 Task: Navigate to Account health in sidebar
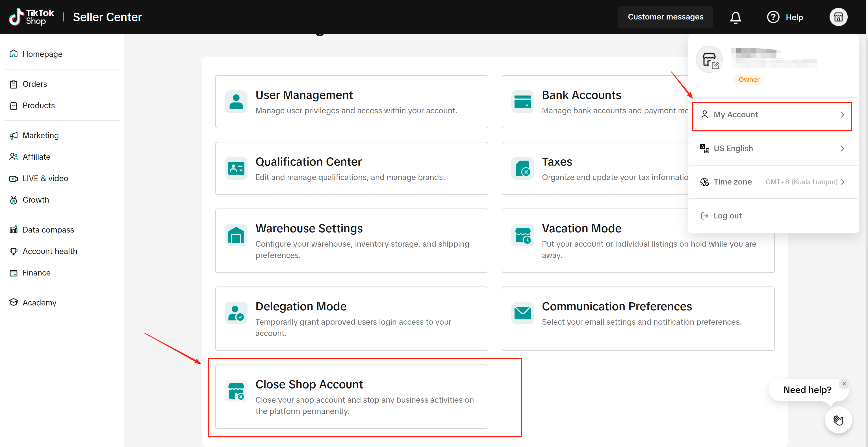coord(49,251)
